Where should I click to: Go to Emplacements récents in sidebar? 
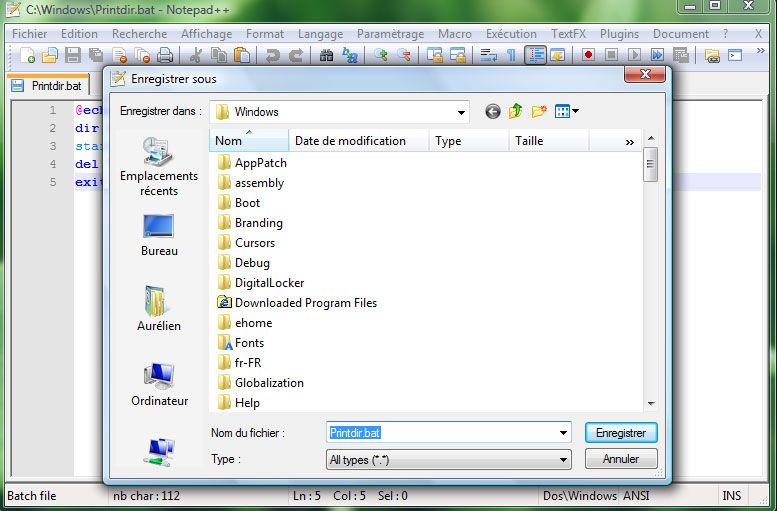(159, 167)
